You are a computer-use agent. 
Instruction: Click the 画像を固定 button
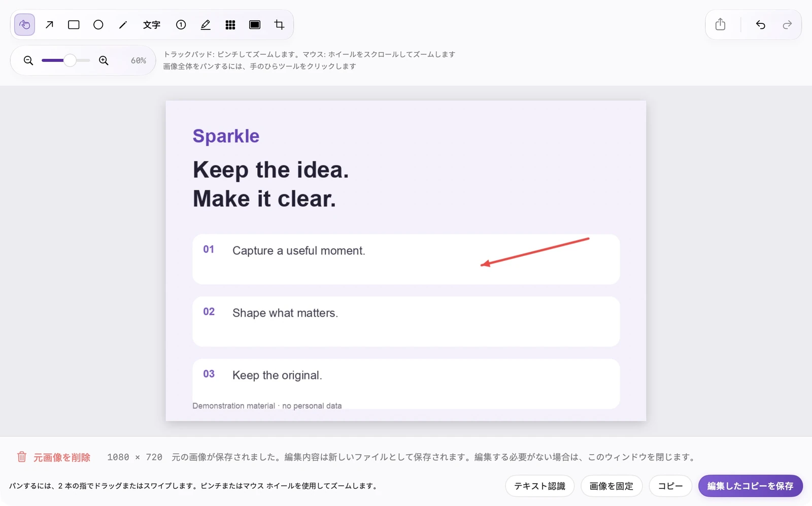click(612, 486)
